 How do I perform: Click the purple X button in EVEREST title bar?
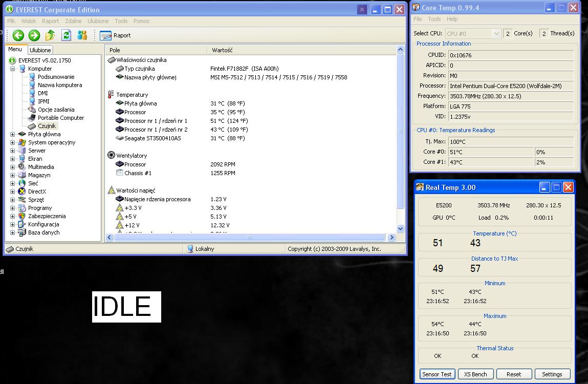(362, 10)
